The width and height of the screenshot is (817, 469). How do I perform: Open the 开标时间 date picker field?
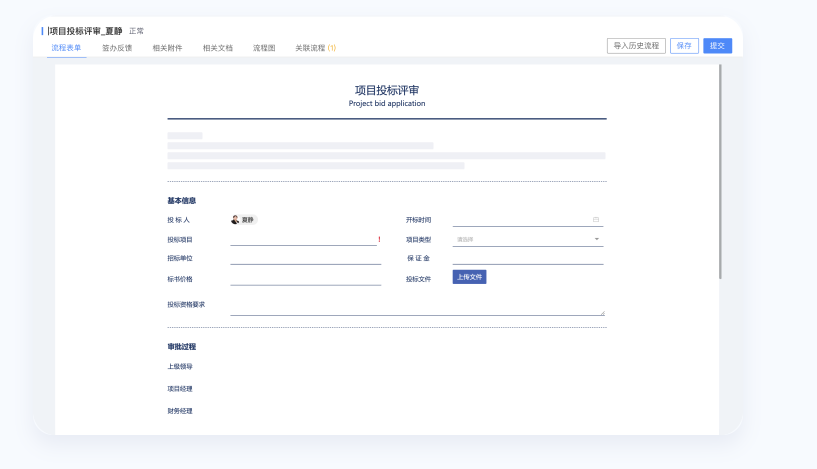pos(520,219)
